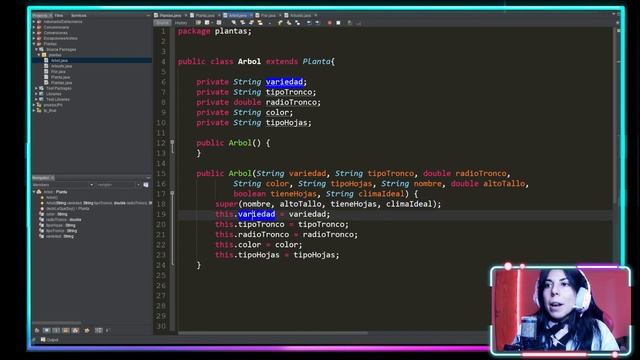Viewport: 640px width, 360px height.
Task: Select Planta.java in the project tree
Action: point(60,77)
